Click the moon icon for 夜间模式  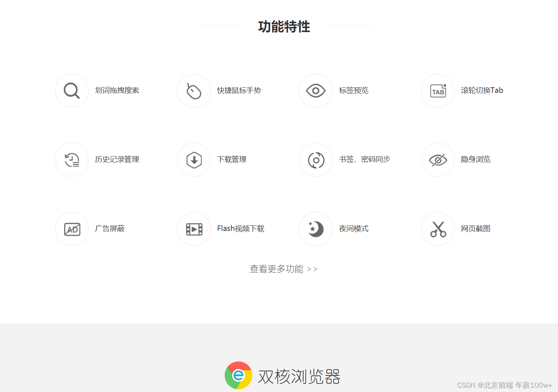[x=316, y=229]
